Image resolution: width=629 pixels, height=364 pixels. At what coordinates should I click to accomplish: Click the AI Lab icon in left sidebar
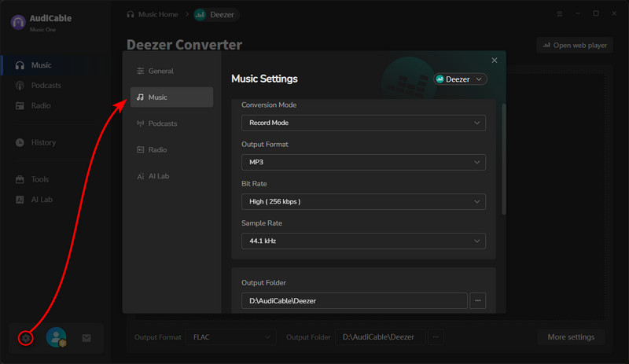(20, 200)
